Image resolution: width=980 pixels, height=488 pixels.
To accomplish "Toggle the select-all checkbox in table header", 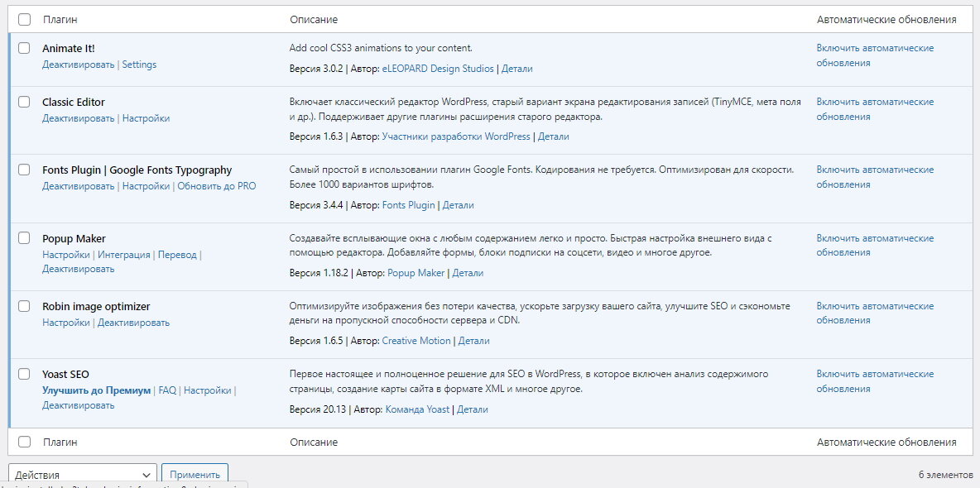I will 24,18.
